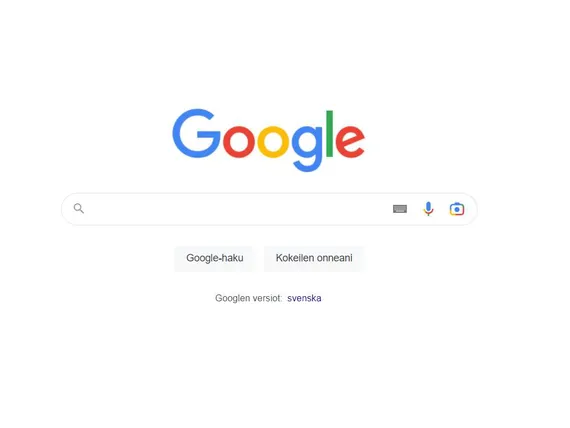Image resolution: width=570 pixels, height=428 pixels.
Task: Click the blank space between keyboard and microphone icons
Action: pos(415,209)
